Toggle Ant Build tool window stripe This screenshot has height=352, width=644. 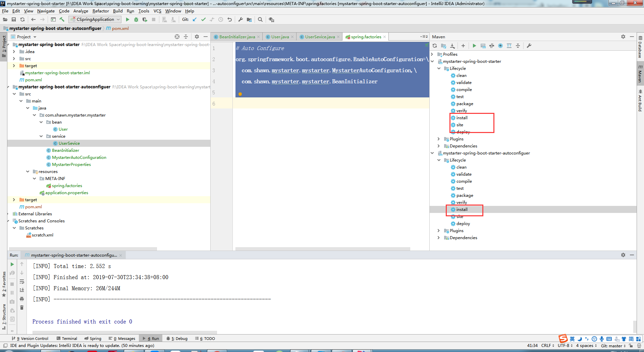[x=640, y=100]
